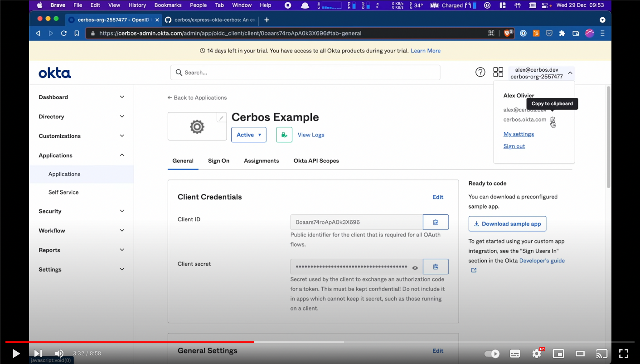Go back in browser history
This screenshot has height=364, width=640.
38,33
